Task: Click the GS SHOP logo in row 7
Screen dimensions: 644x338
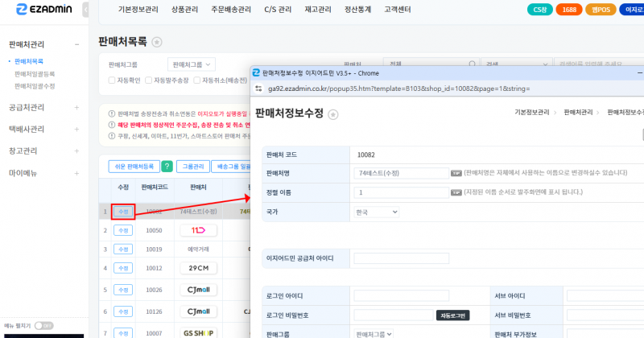Action: point(198,333)
